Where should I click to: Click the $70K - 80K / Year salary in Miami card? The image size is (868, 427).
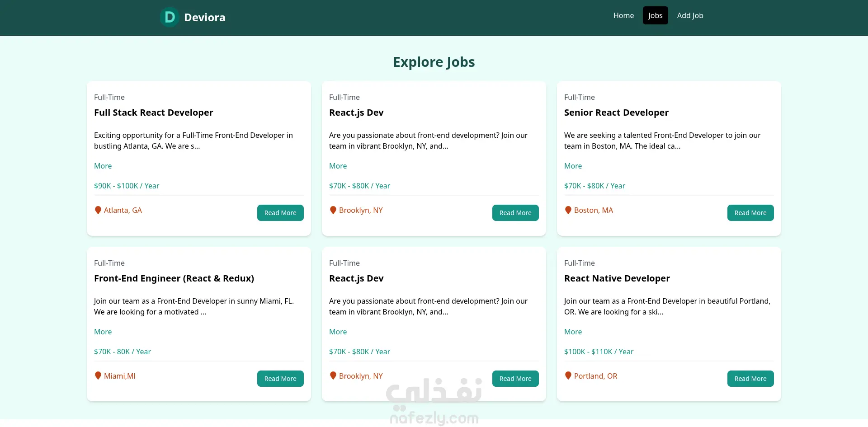tap(123, 352)
